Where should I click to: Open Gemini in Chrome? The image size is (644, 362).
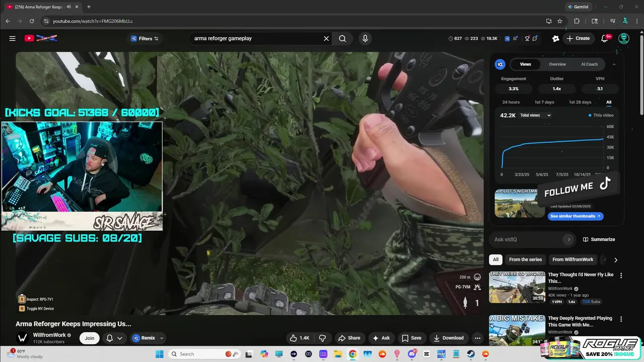pos(578,7)
